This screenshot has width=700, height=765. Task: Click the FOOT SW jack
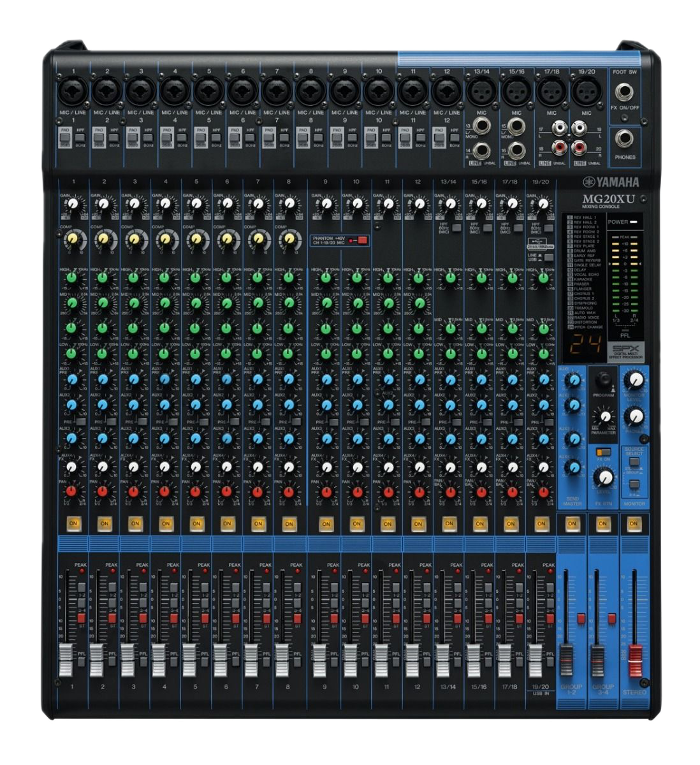pyautogui.click(x=624, y=91)
